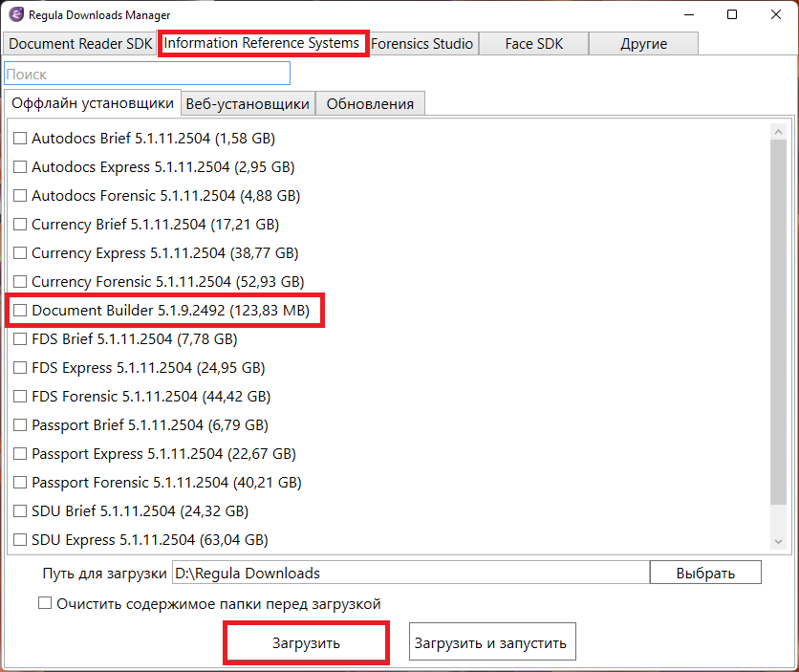Open the Forensics Studio tab
The width and height of the screenshot is (799, 672).
(421, 44)
